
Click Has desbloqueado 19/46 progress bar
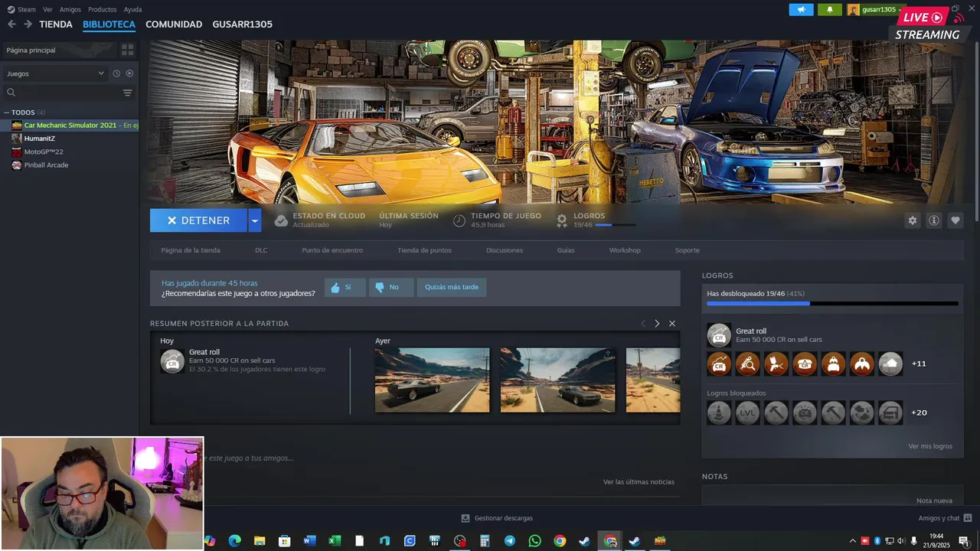(832, 304)
